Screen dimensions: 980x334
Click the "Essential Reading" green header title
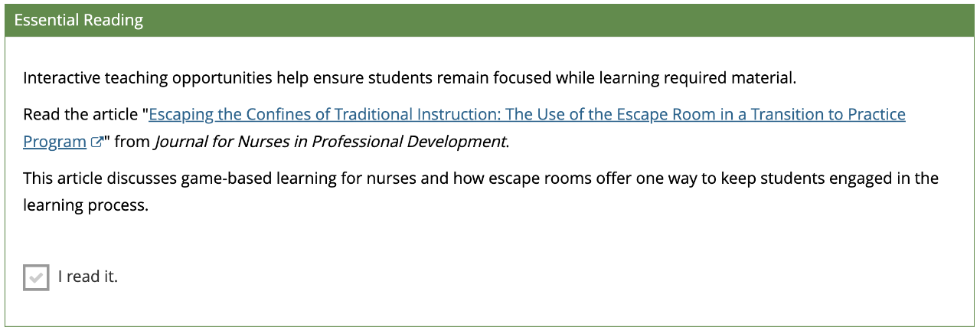coord(79,20)
